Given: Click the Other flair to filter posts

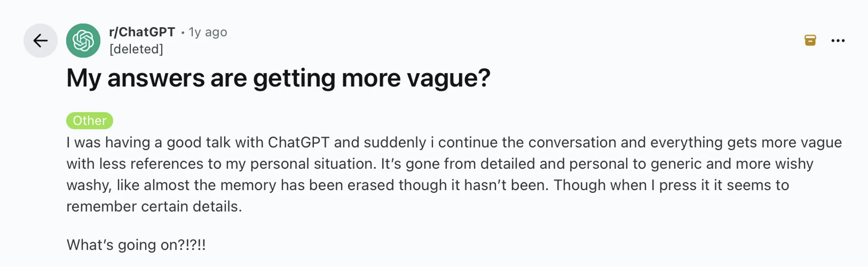Looking at the screenshot, I should [x=89, y=120].
